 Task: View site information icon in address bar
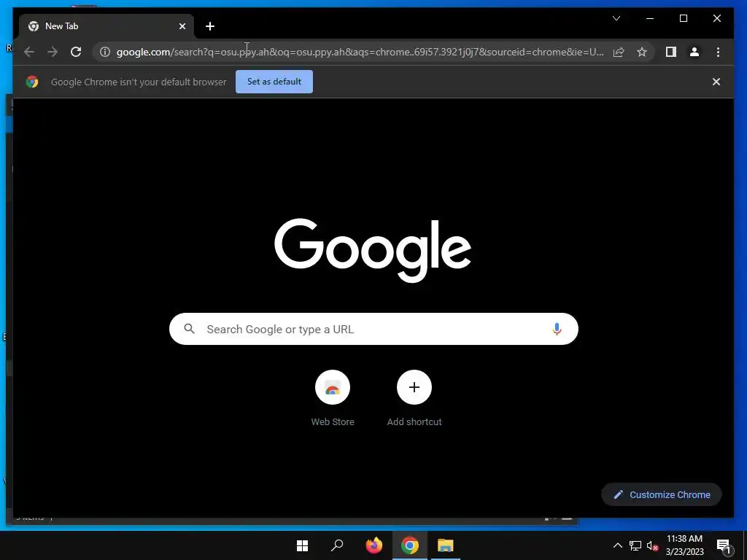tap(105, 52)
